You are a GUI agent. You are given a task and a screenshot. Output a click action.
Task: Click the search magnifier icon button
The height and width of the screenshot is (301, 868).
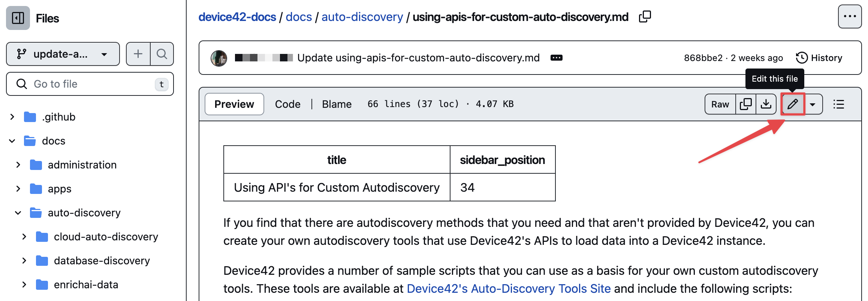(162, 54)
